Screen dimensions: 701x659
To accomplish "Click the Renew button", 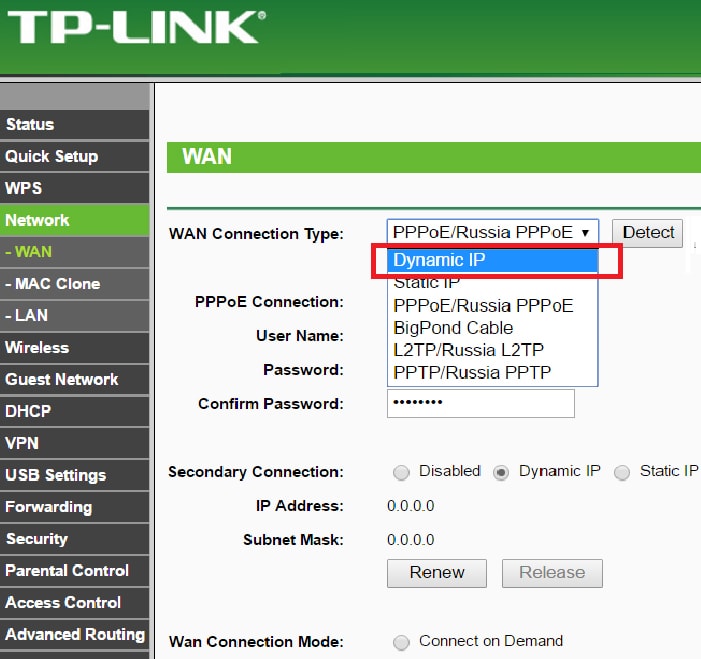I will 437,573.
